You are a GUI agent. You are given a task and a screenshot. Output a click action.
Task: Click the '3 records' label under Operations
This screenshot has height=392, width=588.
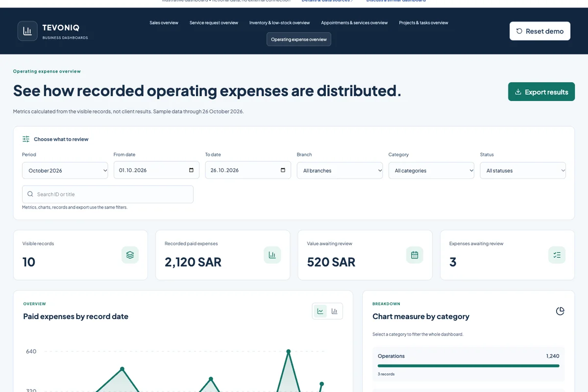[x=386, y=374]
